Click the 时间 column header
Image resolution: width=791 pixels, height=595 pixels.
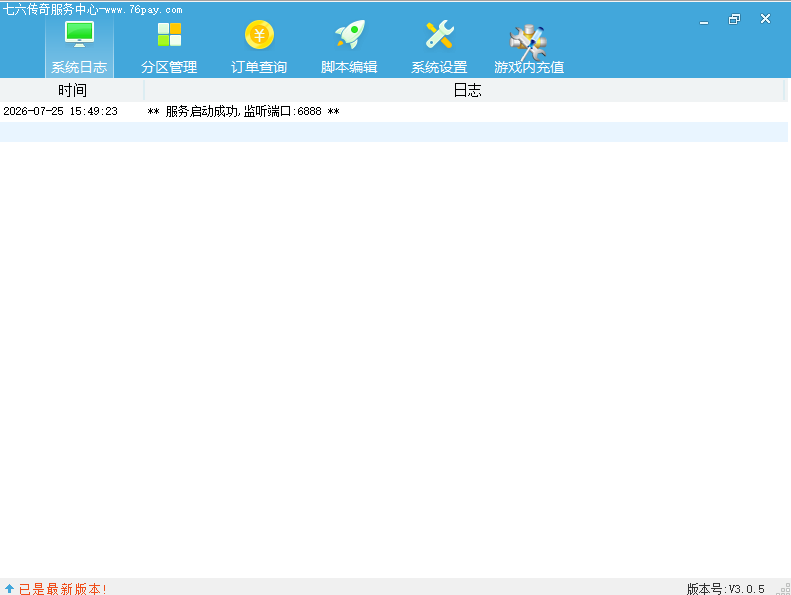click(72, 90)
